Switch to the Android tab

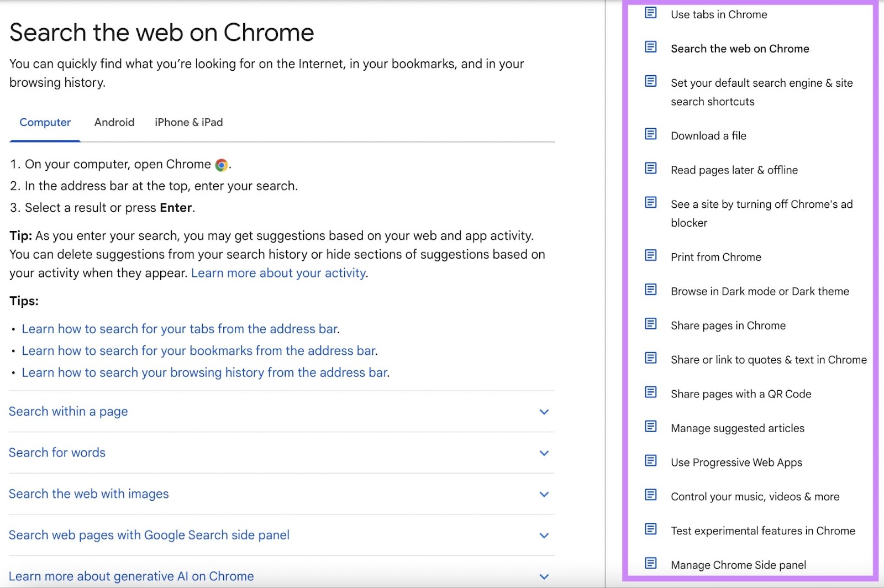(x=114, y=122)
